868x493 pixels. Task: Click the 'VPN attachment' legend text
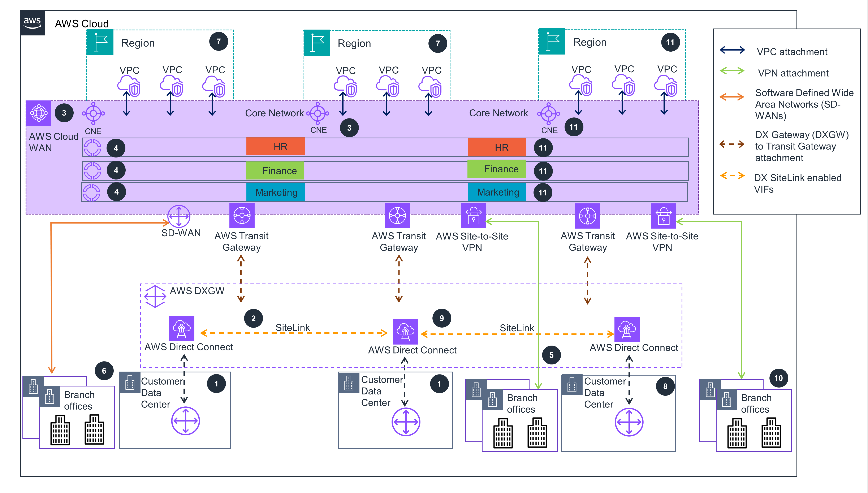coord(793,73)
